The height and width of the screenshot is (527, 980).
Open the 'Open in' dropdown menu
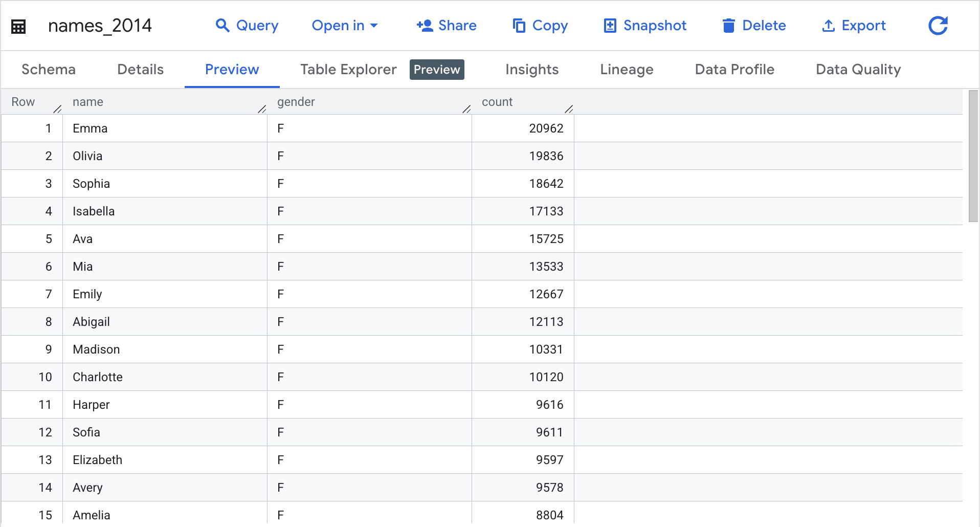coord(339,26)
